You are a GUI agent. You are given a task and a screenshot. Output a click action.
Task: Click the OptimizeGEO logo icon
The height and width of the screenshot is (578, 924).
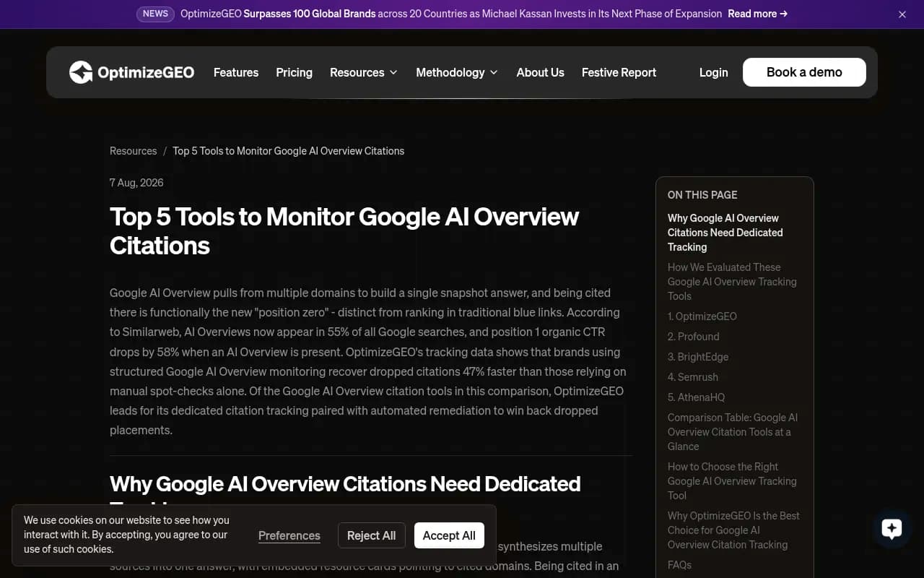pos(81,72)
